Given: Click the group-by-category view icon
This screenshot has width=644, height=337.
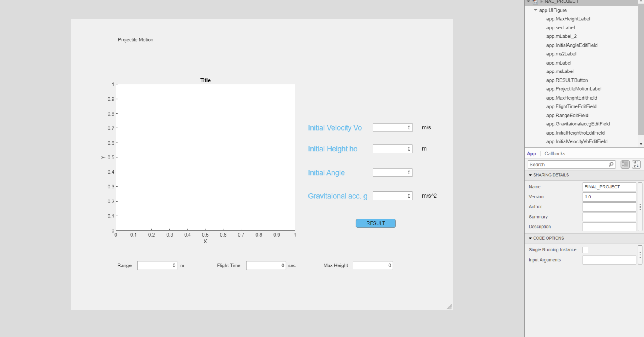Looking at the screenshot, I should click(625, 164).
